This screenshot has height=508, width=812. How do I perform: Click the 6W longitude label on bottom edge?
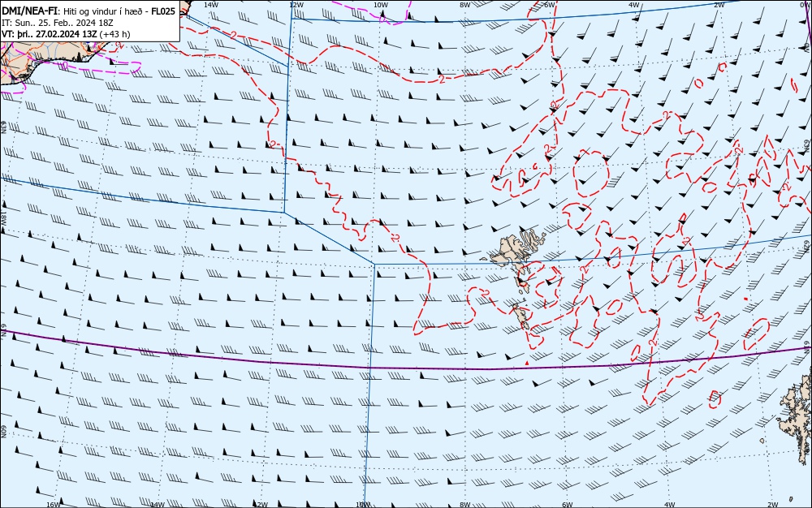click(x=568, y=505)
